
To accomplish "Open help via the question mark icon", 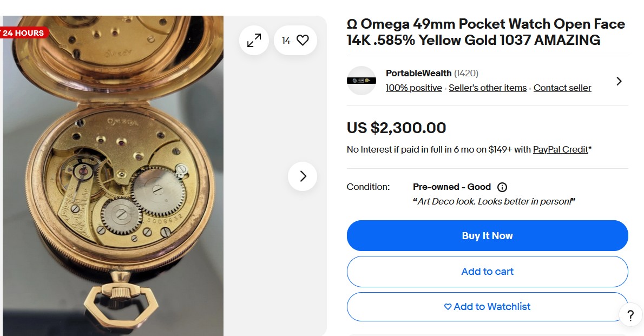I will point(630,315).
